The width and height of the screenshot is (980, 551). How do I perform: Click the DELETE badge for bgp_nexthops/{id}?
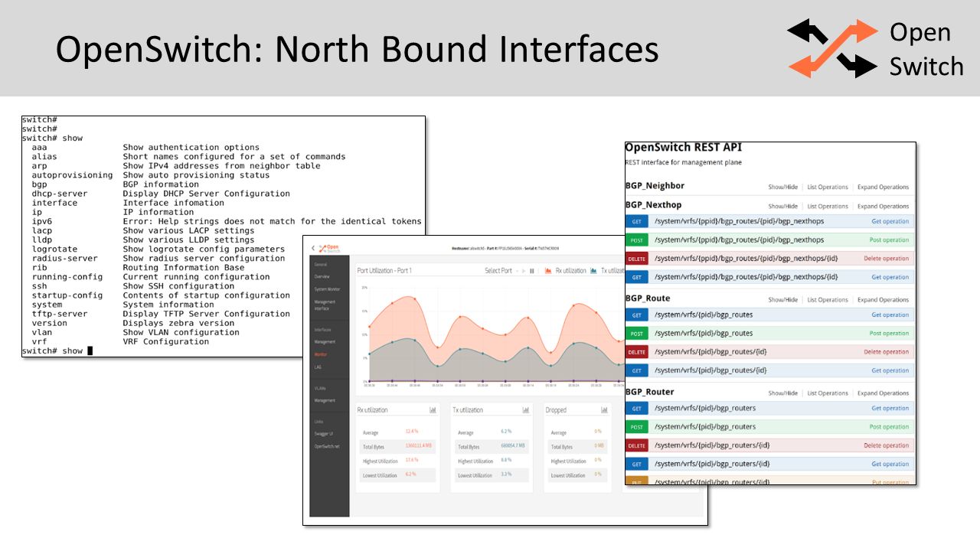pos(636,259)
